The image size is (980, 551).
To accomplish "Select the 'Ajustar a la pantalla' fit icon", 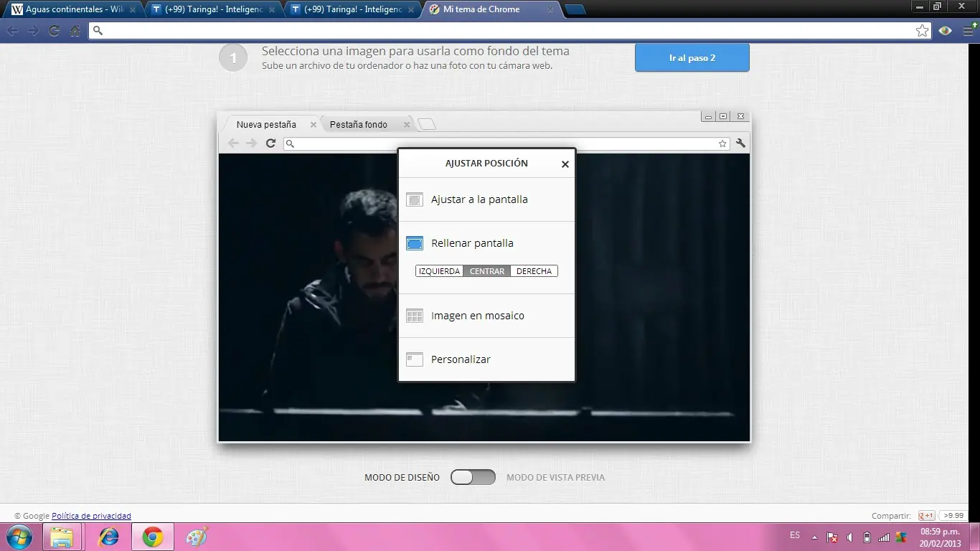I will coord(415,199).
